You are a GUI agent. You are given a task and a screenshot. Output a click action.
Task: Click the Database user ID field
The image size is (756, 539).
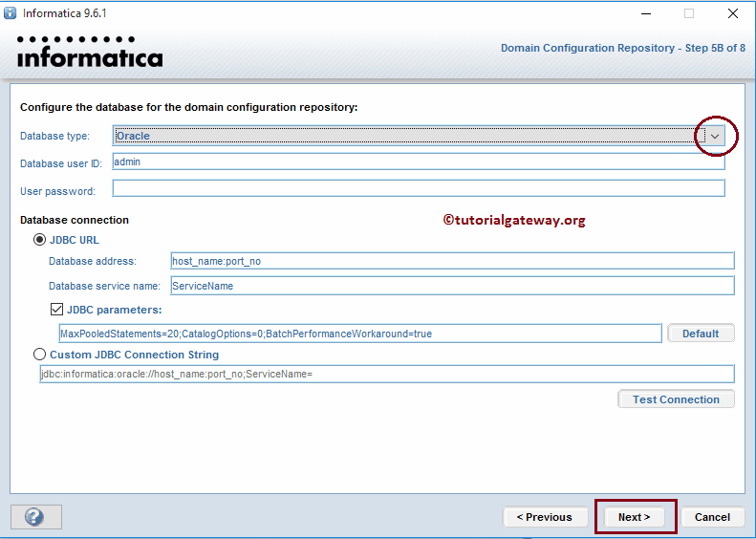coord(418,162)
